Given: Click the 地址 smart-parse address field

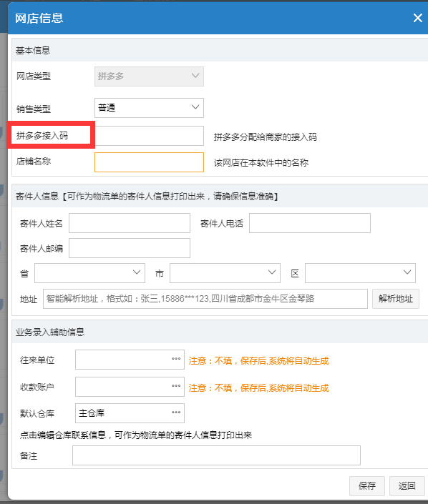Looking at the screenshot, I should coord(205,299).
